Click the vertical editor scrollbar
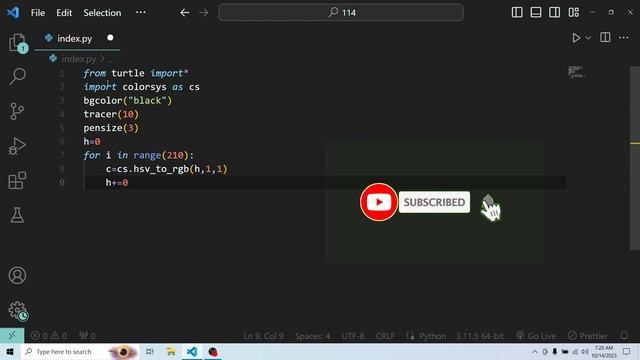The width and height of the screenshot is (640, 360). pyautogui.click(x=635, y=158)
